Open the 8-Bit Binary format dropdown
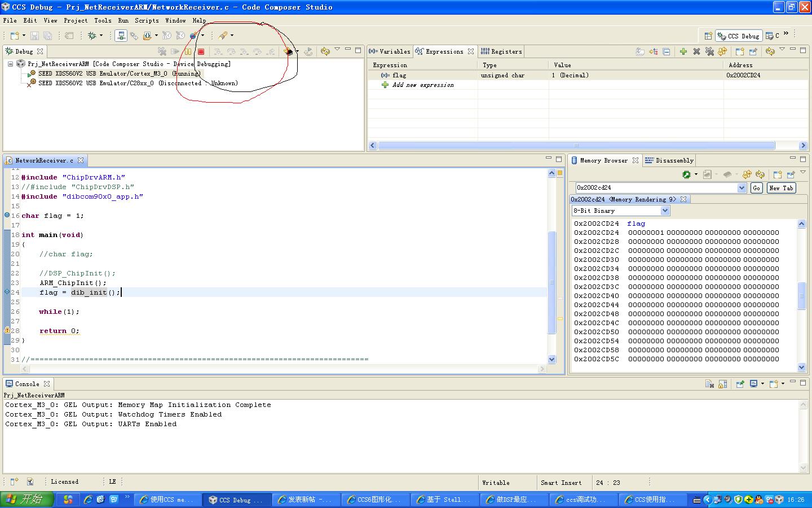The width and height of the screenshot is (812, 508). (x=665, y=211)
